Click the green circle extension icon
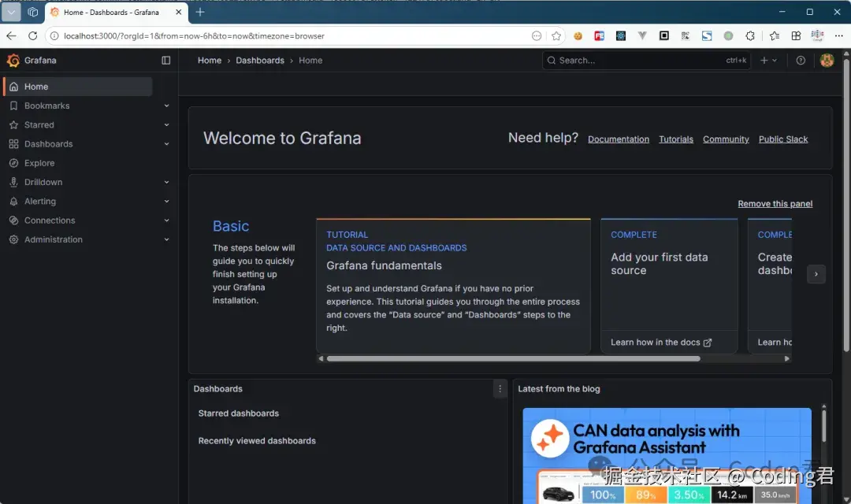 [728, 35]
